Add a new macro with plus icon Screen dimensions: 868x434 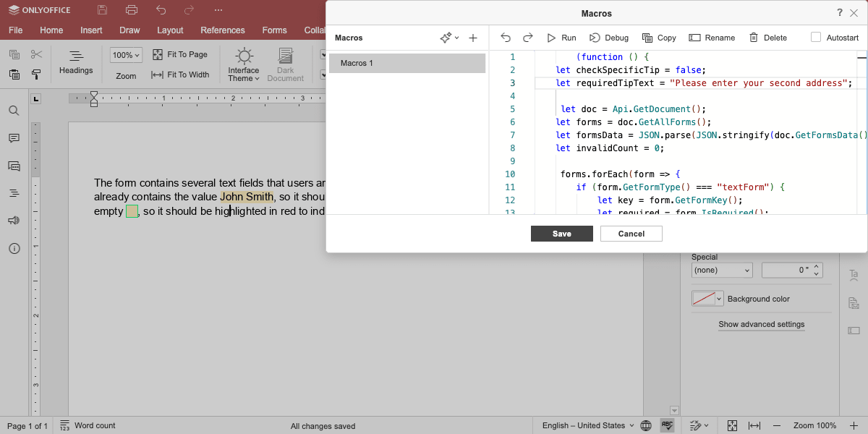[473, 38]
